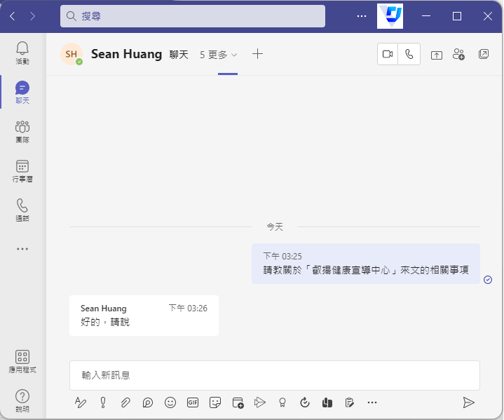
Task: Add a new tab with plus button
Action: (257, 54)
